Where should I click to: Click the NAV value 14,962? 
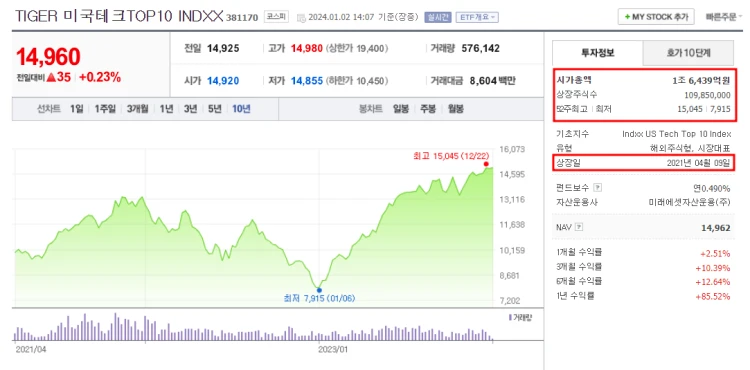[x=716, y=228]
